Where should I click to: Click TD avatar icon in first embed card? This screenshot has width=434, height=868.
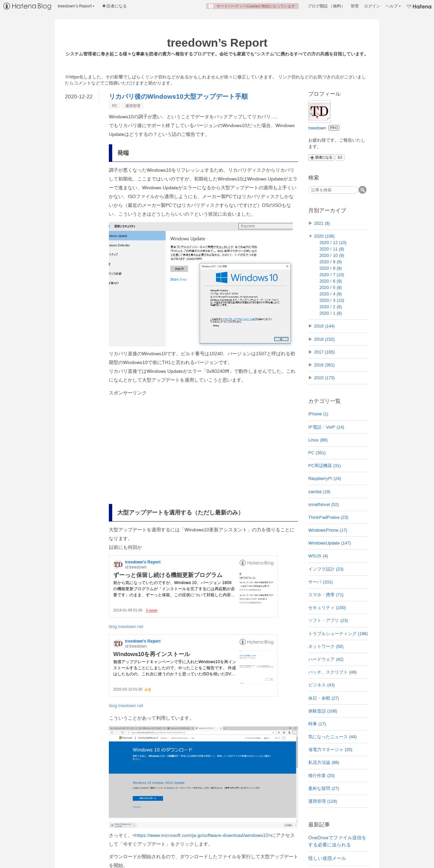point(118,564)
